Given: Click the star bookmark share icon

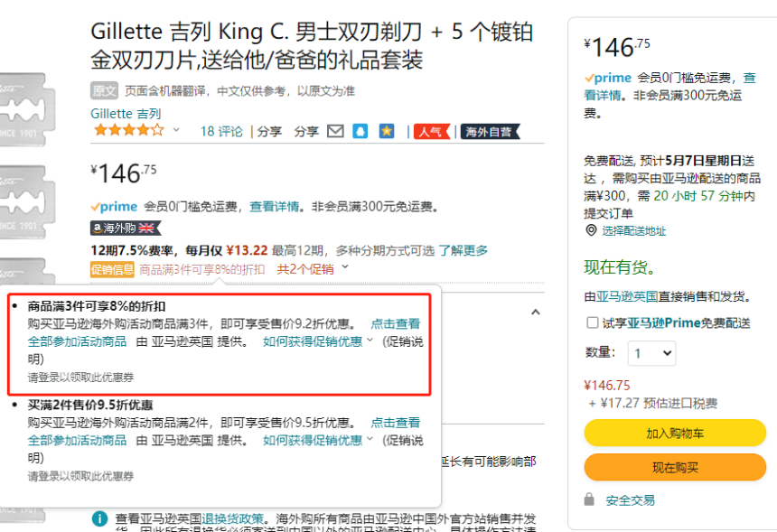Looking at the screenshot, I should tap(386, 131).
